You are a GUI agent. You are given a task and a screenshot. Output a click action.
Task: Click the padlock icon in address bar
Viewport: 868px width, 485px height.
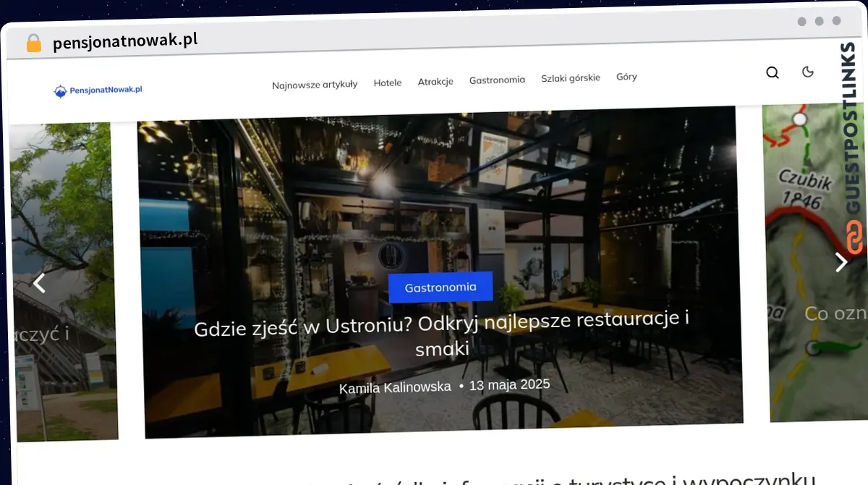coord(33,43)
